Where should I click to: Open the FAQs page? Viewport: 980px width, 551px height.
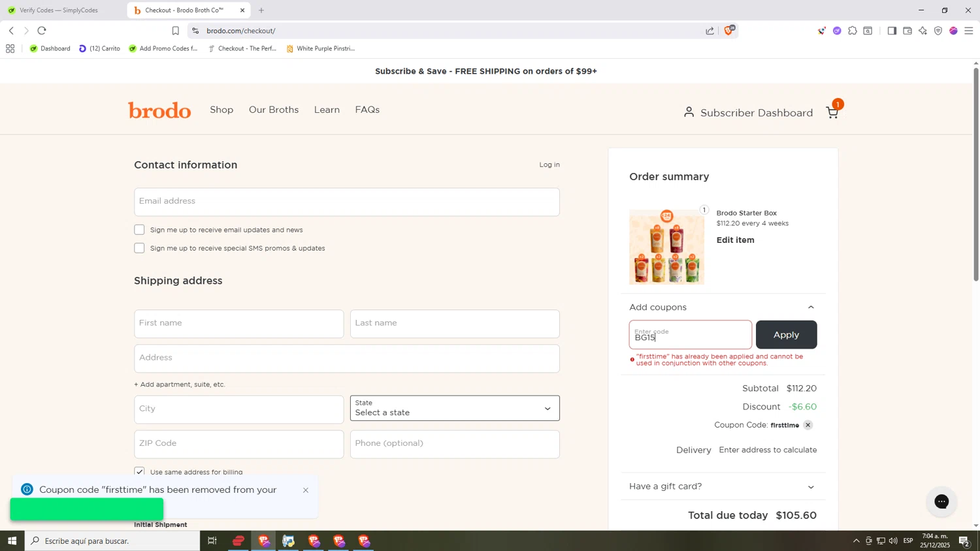coord(367,110)
